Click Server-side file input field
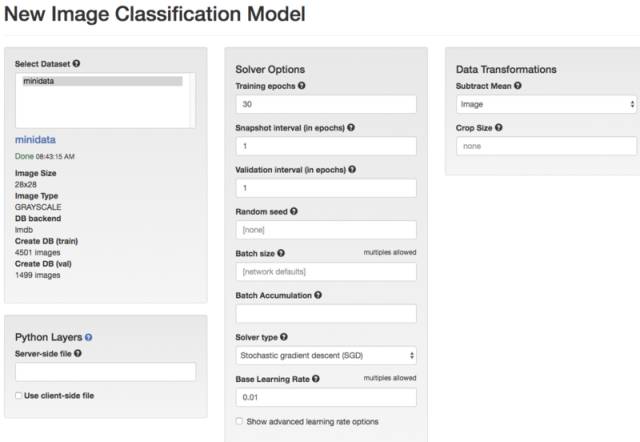Image resolution: width=640 pixels, height=442 pixels. [105, 372]
